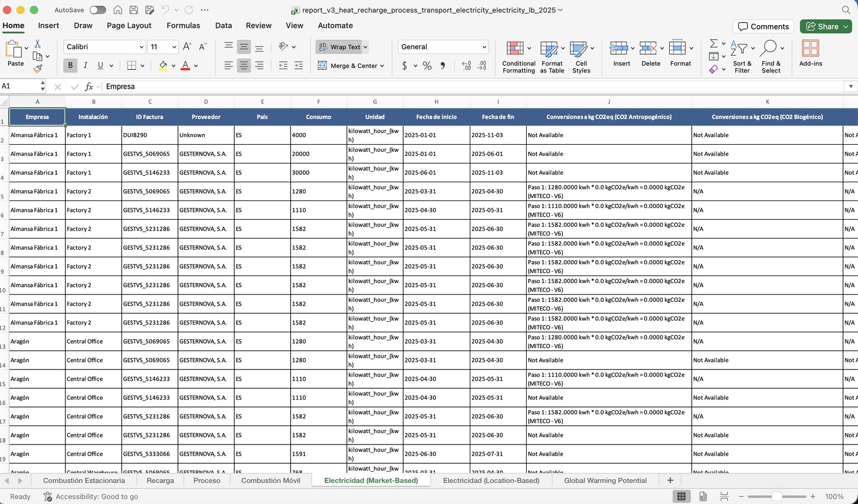Open the Insert ribbon tab
The height and width of the screenshot is (504, 858).
coord(48,25)
